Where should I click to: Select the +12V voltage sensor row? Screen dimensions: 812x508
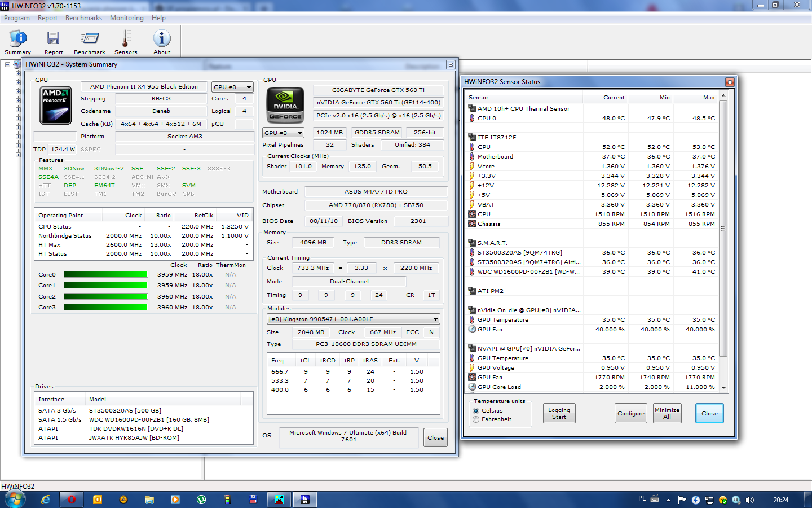click(x=592, y=185)
